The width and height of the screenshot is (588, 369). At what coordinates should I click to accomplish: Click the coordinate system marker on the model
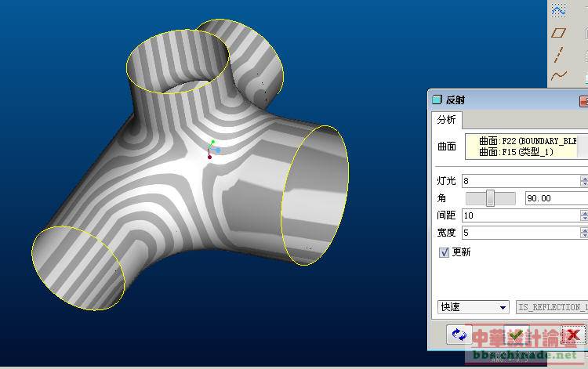(x=211, y=150)
